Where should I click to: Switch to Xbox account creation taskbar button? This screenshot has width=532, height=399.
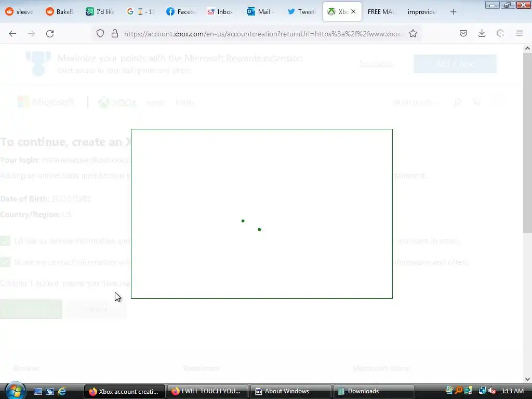(124, 392)
